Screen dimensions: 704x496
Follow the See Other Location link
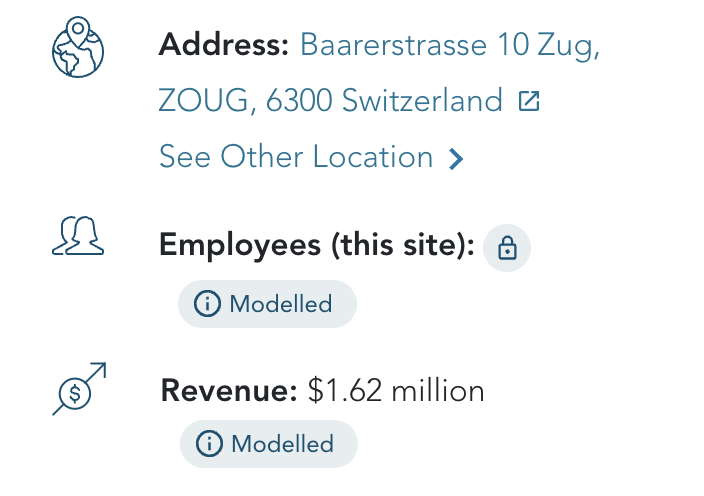coord(296,157)
